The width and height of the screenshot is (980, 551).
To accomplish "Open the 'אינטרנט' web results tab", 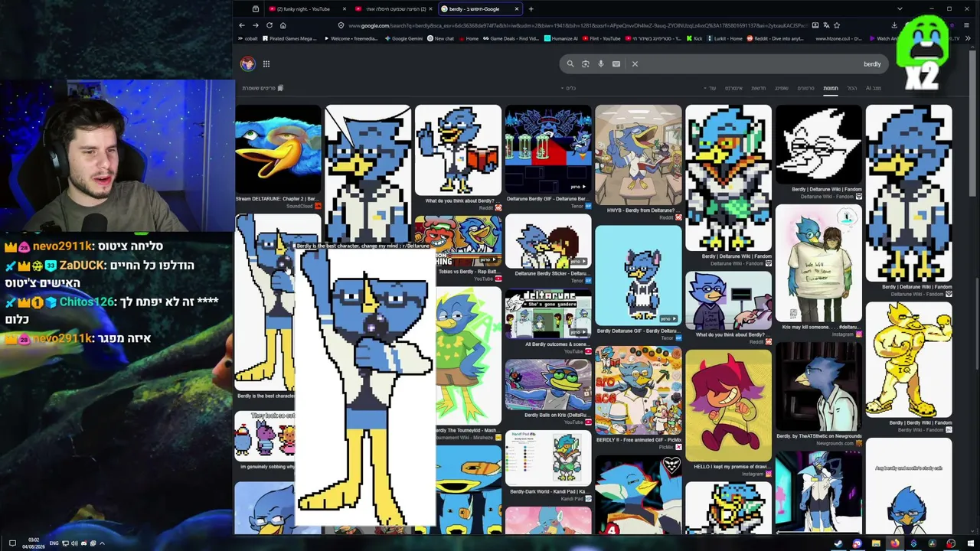I will [733, 88].
